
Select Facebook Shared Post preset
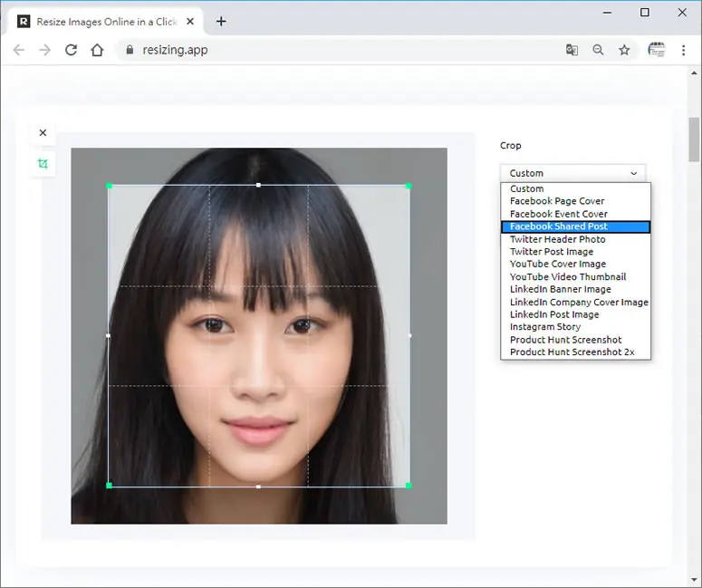[x=575, y=227]
